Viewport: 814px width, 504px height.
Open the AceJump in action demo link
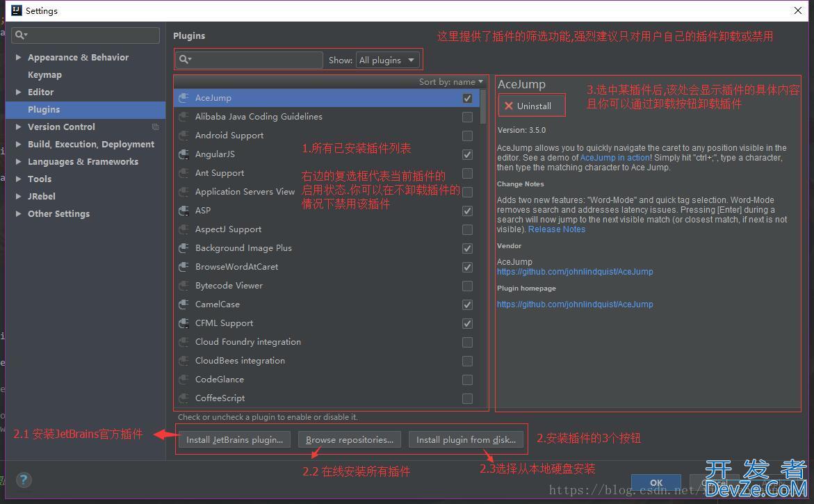click(x=614, y=158)
